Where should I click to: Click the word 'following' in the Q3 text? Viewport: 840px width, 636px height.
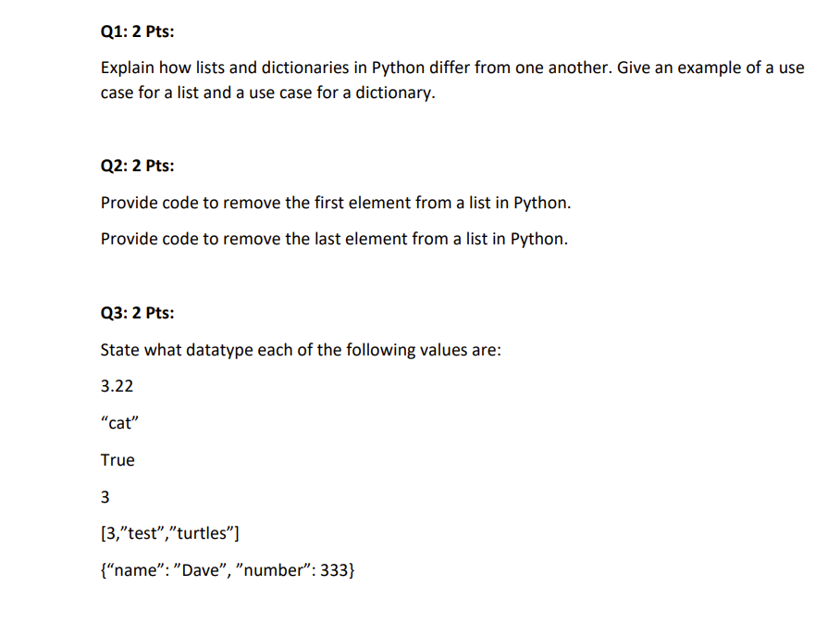tap(380, 351)
